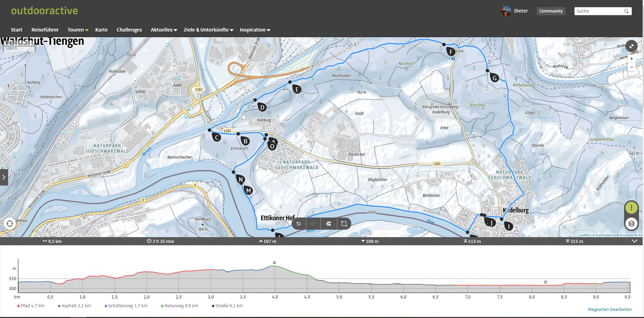Click the Kadelburg map label
644x318 pixels.
(516, 210)
